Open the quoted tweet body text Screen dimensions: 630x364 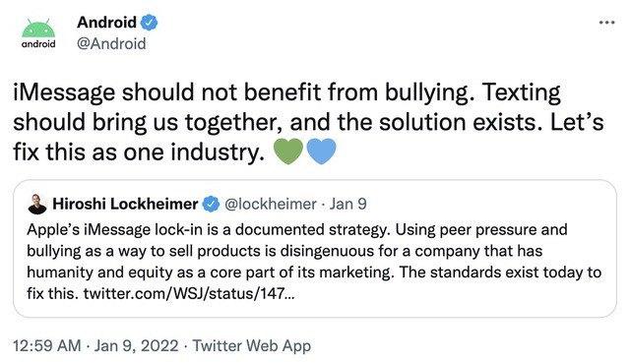tap(314, 262)
